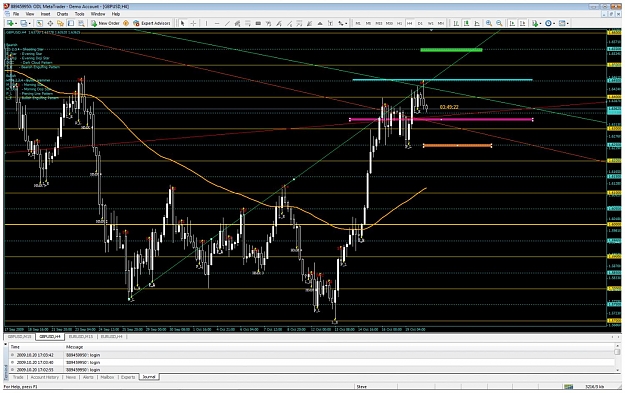Open the Profiles toolbar icon
This screenshot has height=393, width=625.
(24, 23)
